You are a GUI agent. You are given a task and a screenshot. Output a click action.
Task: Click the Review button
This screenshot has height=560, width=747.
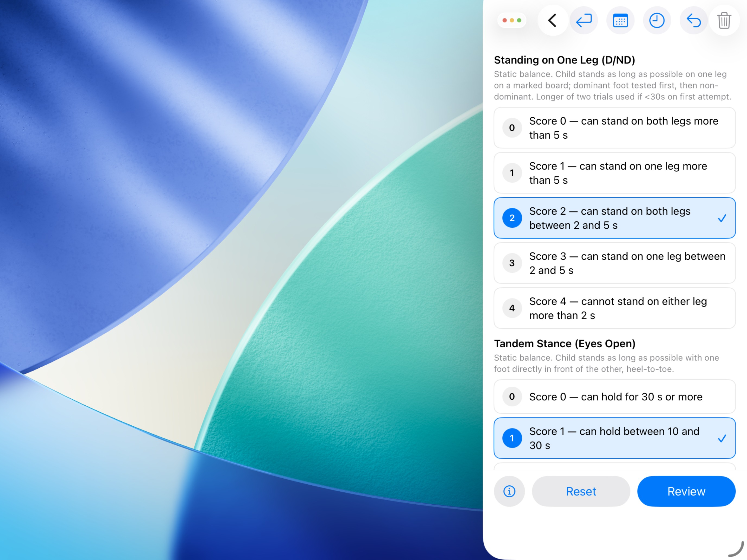click(x=686, y=491)
